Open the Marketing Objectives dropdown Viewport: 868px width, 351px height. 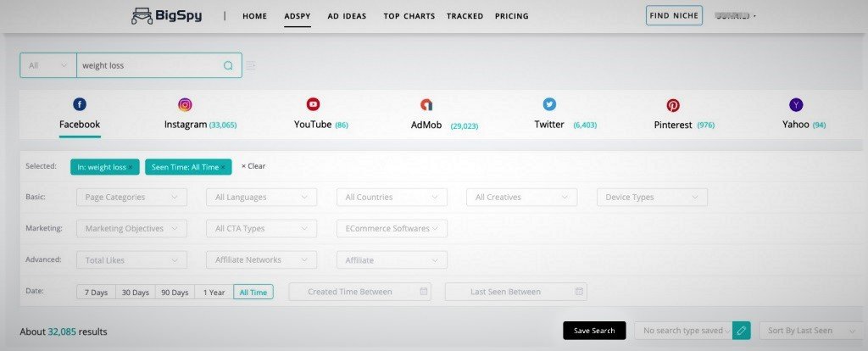(131, 229)
